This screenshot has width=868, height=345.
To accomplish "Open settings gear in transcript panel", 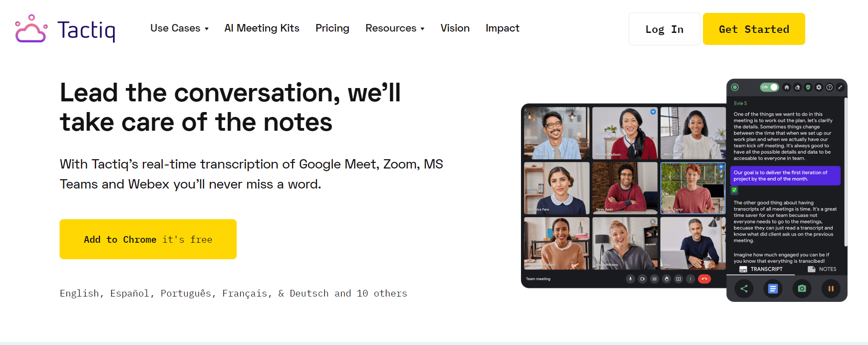I will (x=819, y=87).
